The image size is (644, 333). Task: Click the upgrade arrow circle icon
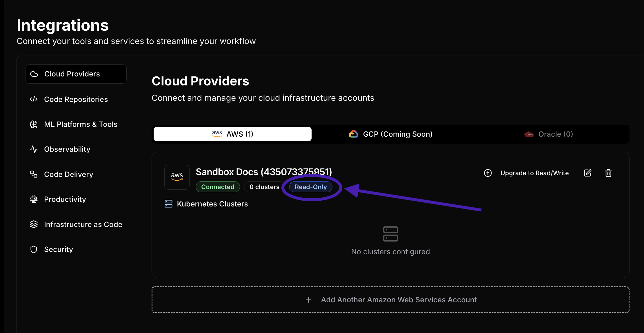pyautogui.click(x=488, y=173)
